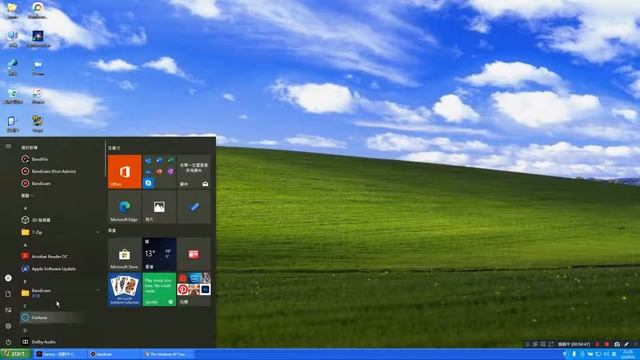Open the red News tile

coord(194,254)
